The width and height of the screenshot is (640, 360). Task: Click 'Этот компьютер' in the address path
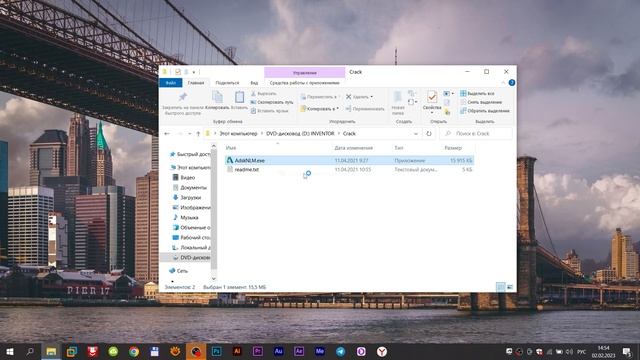coord(238,133)
